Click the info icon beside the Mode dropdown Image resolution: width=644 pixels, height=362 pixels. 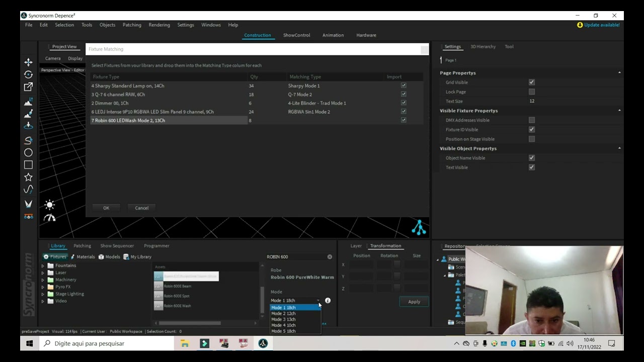pos(328,300)
